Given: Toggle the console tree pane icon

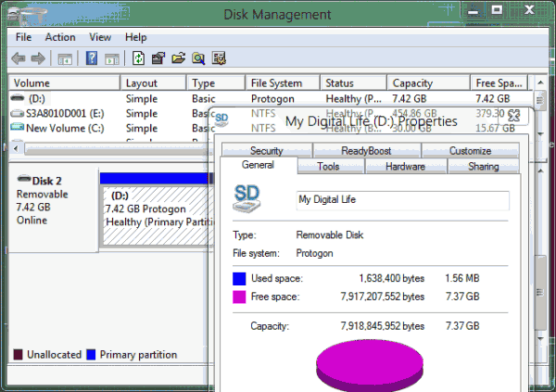Looking at the screenshot, I should [x=65, y=59].
